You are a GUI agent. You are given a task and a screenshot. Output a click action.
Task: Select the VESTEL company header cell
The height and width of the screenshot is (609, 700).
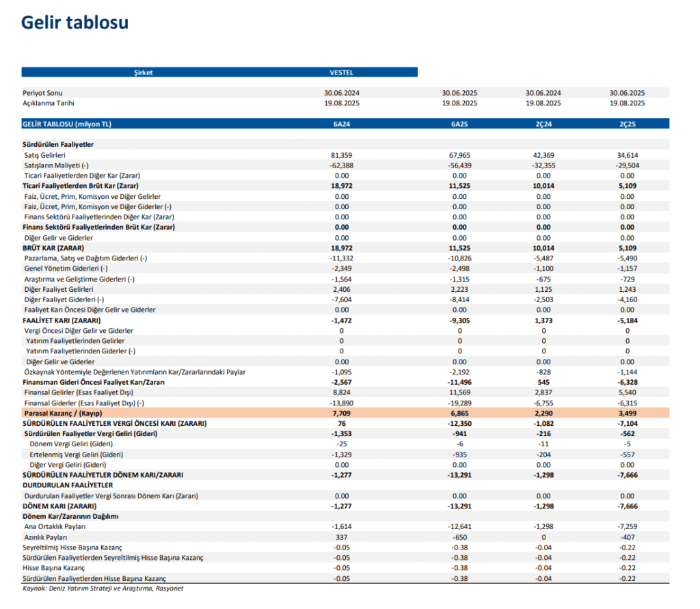click(x=342, y=72)
